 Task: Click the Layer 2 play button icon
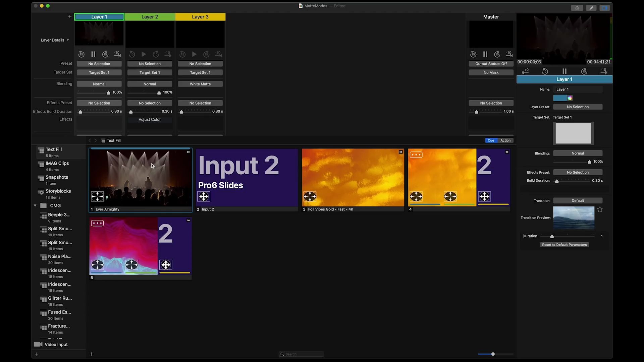[x=143, y=54]
